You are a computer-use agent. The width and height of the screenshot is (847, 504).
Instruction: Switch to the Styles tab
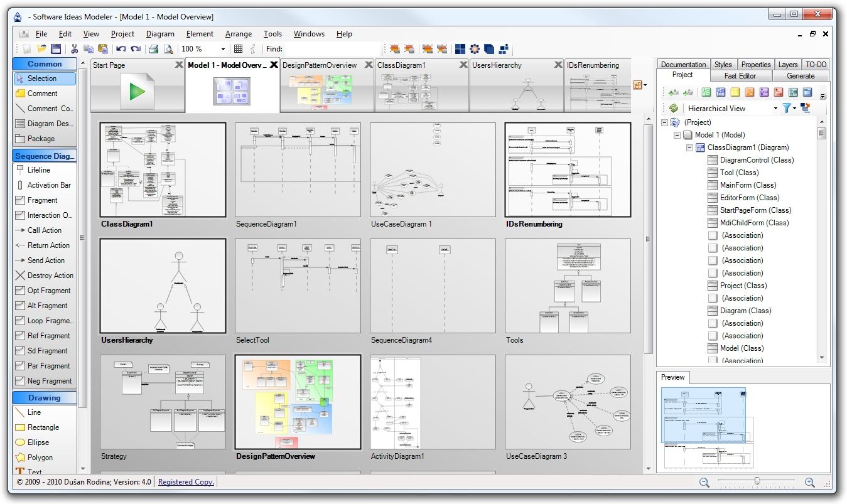[x=723, y=64]
